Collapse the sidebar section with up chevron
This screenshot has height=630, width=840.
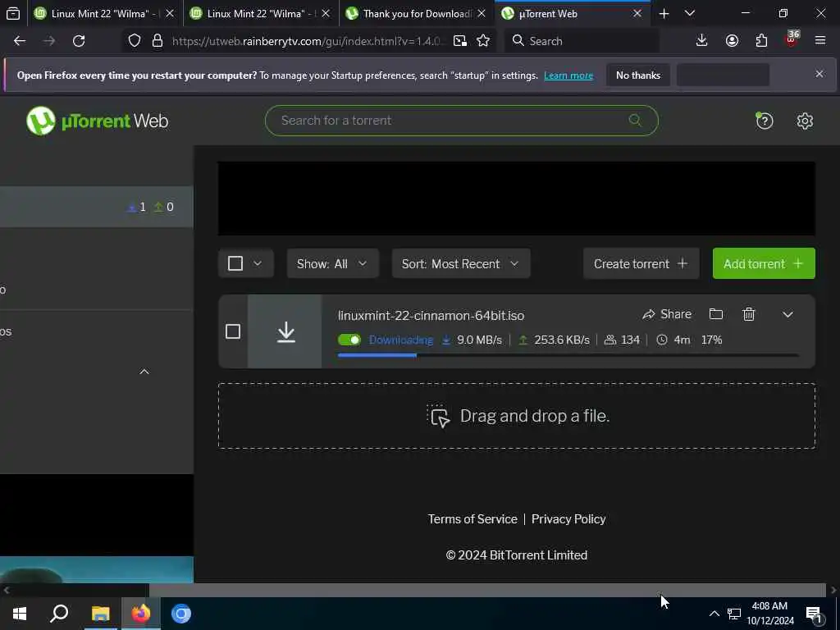point(144,372)
